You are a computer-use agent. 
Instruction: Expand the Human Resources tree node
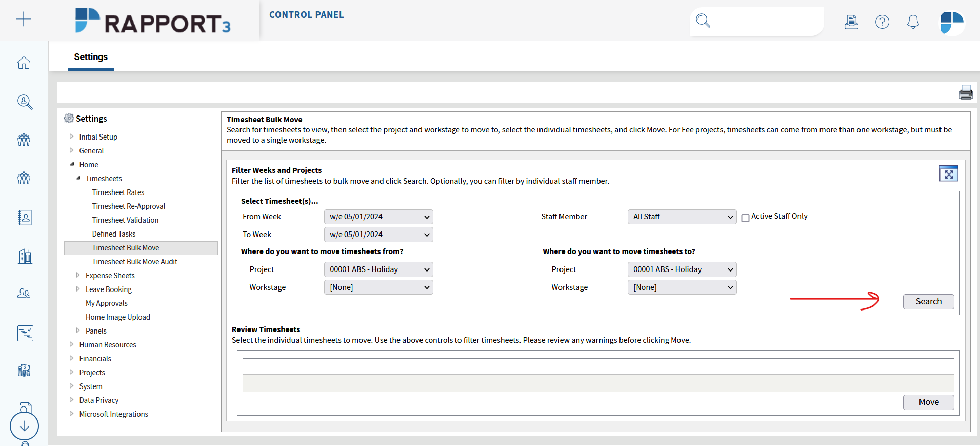tap(71, 344)
